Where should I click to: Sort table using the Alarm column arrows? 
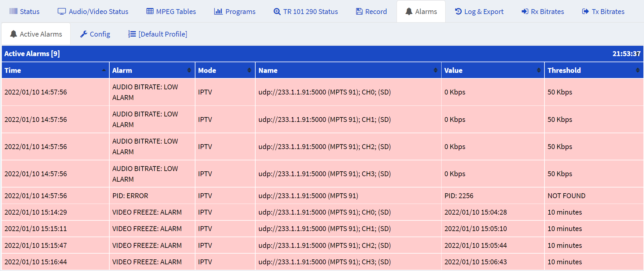point(189,70)
